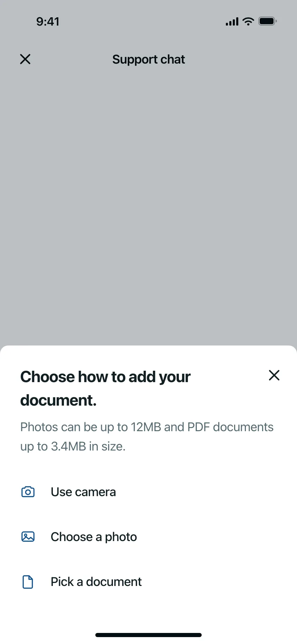This screenshot has height=644, width=297.
Task: Select the Choose a photo option
Action: (148, 537)
